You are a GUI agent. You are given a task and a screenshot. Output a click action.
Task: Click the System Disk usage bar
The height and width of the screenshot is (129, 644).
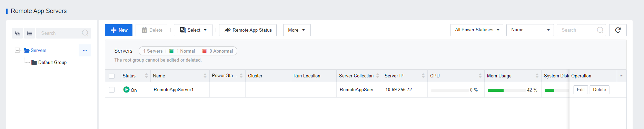pyautogui.click(x=557, y=90)
